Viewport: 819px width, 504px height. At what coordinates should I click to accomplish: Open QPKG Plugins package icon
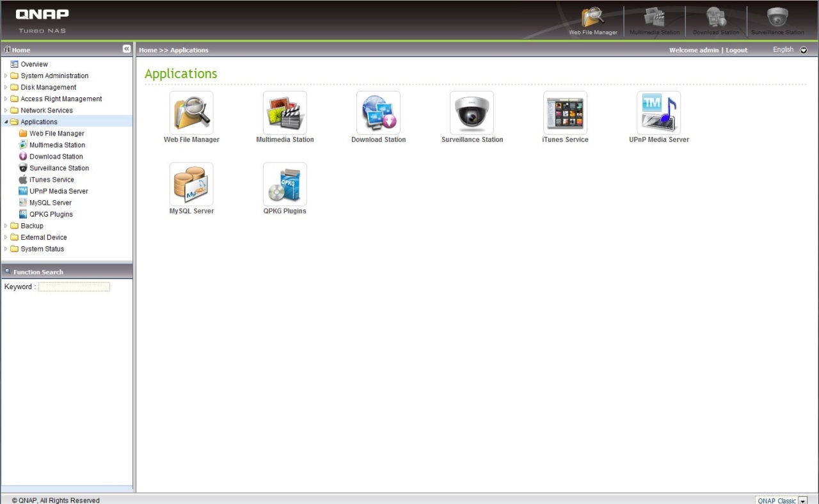tap(285, 184)
